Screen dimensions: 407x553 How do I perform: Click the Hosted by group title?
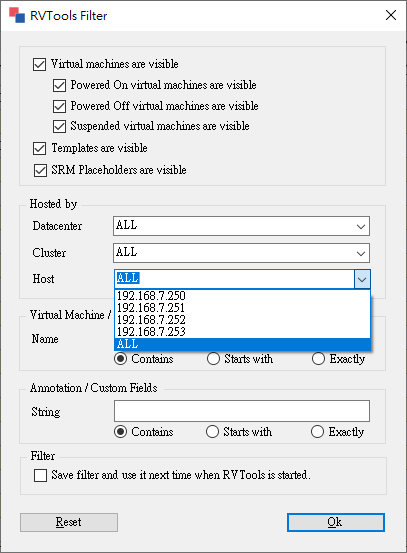click(53, 204)
